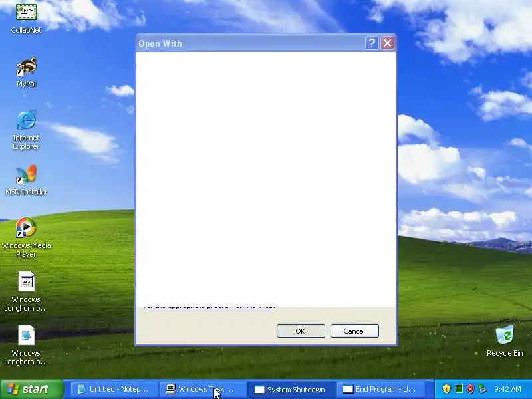Image resolution: width=532 pixels, height=399 pixels.
Task: Switch to Windows Task Manager taskbar button
Action: [x=202, y=389]
